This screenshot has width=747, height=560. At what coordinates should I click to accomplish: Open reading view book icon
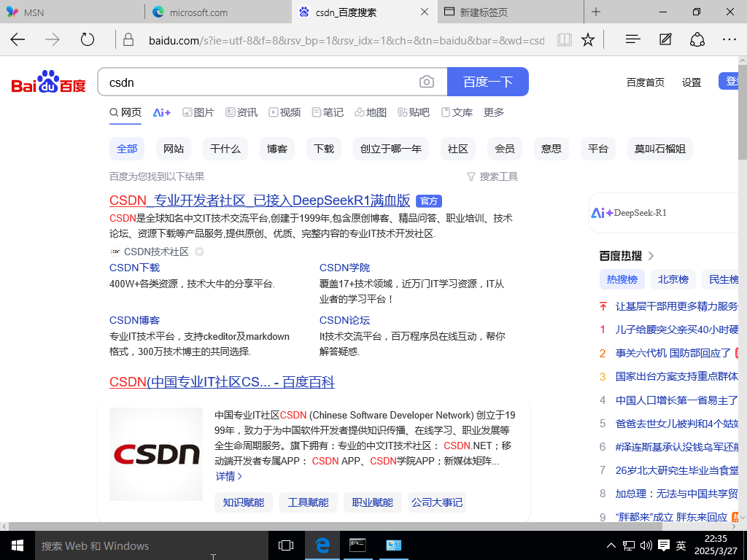(x=565, y=39)
